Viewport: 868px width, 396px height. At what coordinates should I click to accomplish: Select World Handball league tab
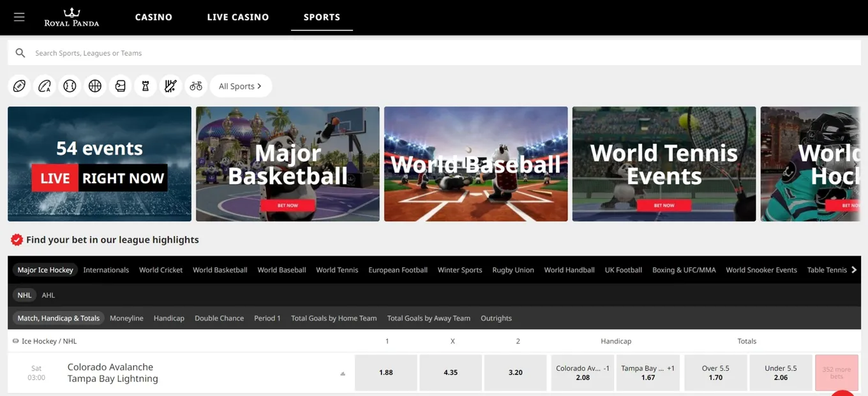tap(569, 270)
